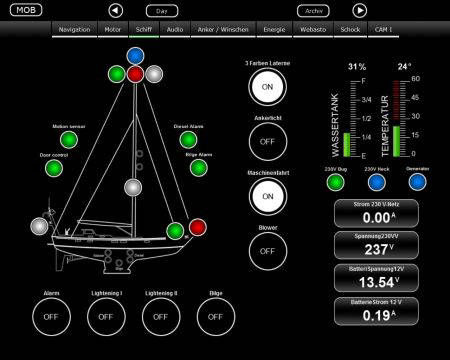The width and height of the screenshot is (450, 360).
Task: Hit the MOB button
Action: pyautogui.click(x=26, y=10)
